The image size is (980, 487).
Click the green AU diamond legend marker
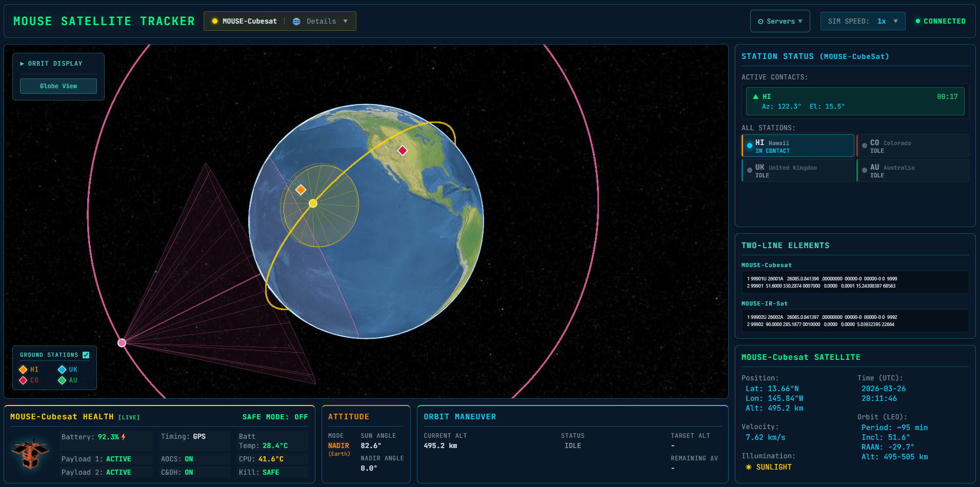pyautogui.click(x=62, y=380)
